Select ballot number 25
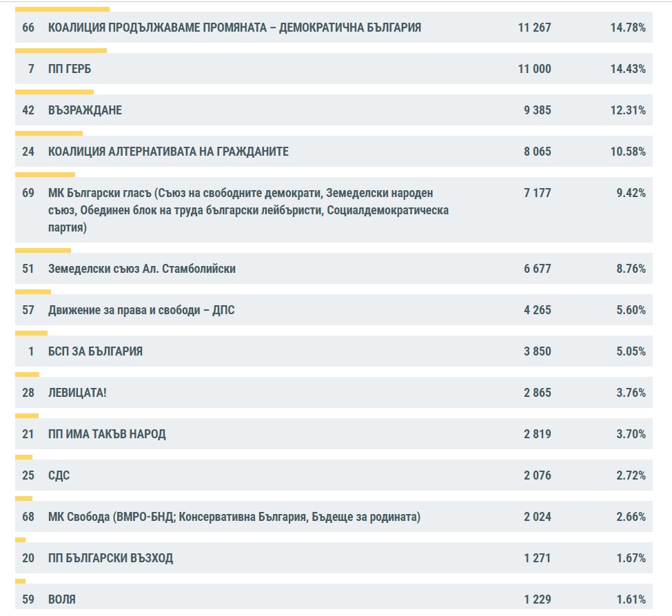672x616 pixels. (28, 475)
